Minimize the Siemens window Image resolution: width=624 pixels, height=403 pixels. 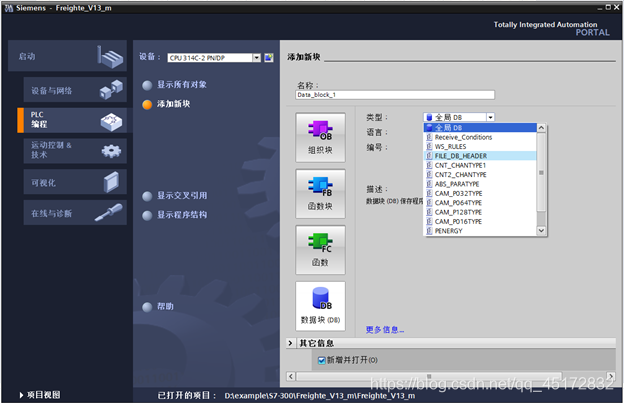pyautogui.click(x=600, y=8)
